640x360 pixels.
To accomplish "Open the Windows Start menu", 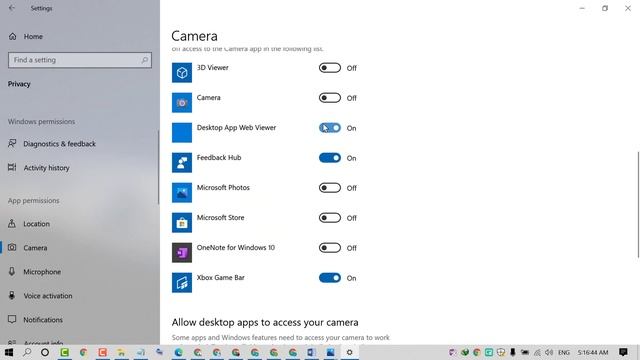I will click(8, 352).
